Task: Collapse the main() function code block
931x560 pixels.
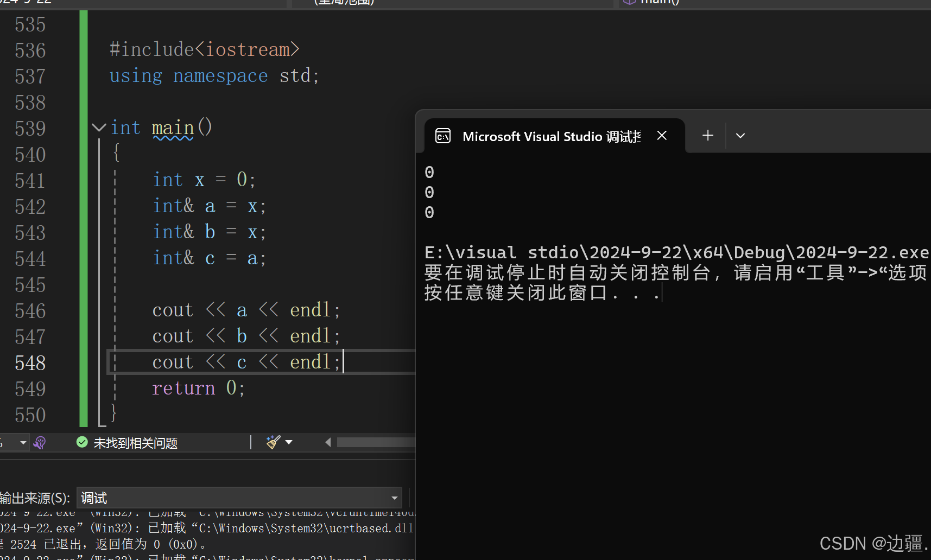Action: tap(99, 128)
